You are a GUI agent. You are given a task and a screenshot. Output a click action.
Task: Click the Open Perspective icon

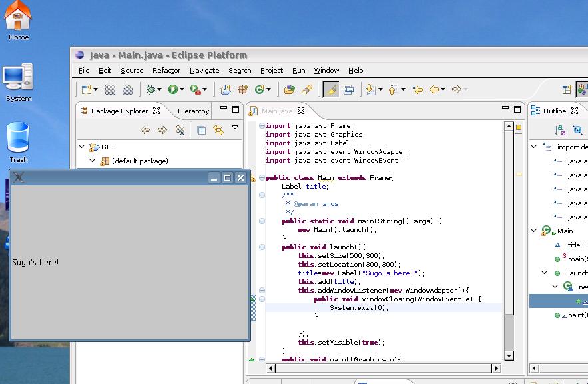tap(567, 89)
